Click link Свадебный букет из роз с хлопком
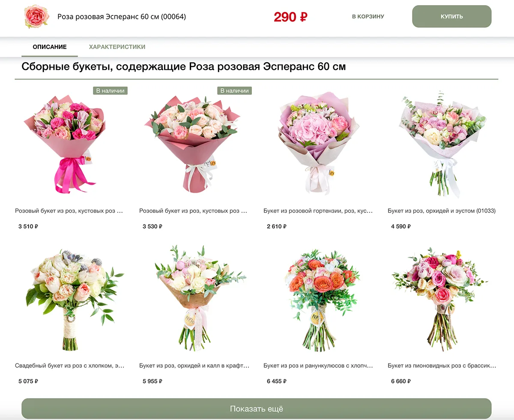 point(70,366)
